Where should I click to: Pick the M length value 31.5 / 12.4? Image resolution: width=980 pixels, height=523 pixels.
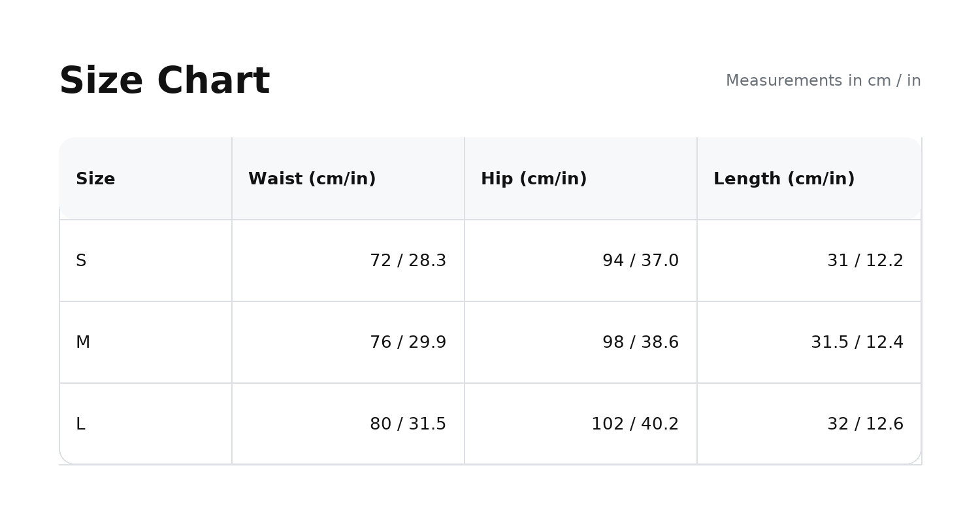coord(857,343)
